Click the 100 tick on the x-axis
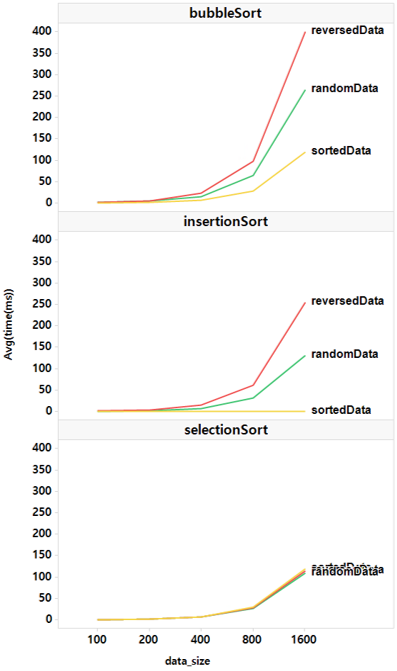 pyautogui.click(x=97, y=640)
